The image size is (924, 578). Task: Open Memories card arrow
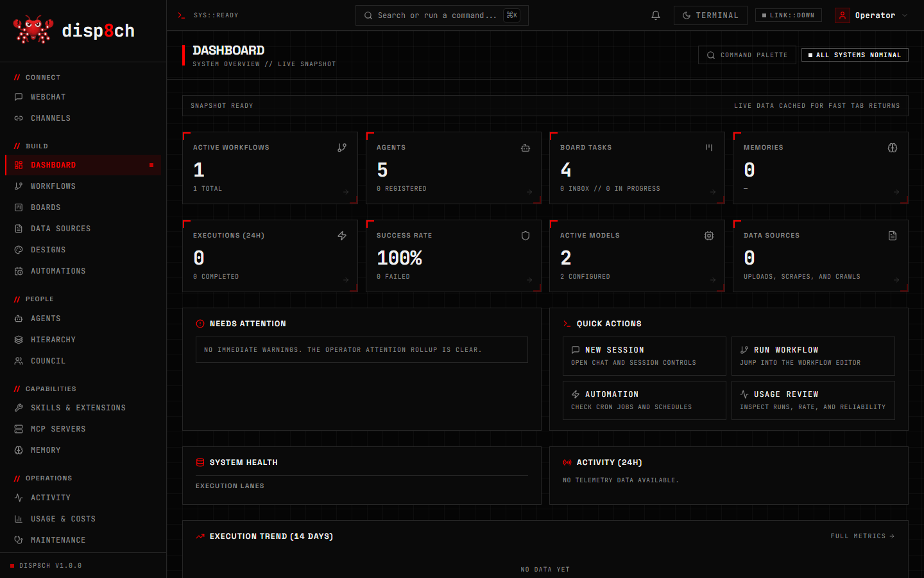pyautogui.click(x=896, y=191)
